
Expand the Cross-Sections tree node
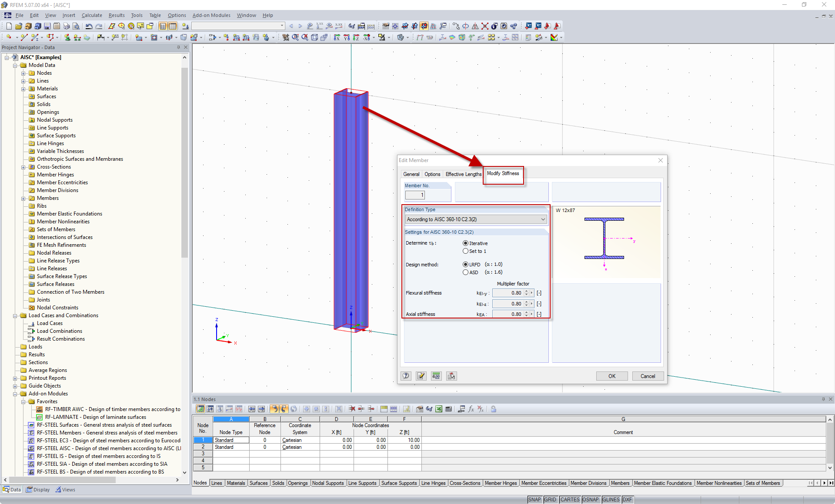coord(23,167)
